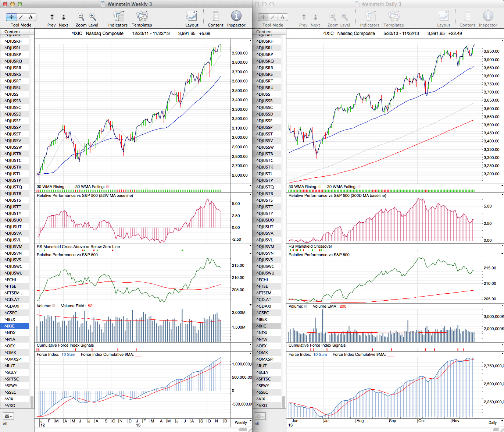Screen dimensions: 504x432
Task: Open the Daily periodicity dropdown
Action: tap(494, 422)
